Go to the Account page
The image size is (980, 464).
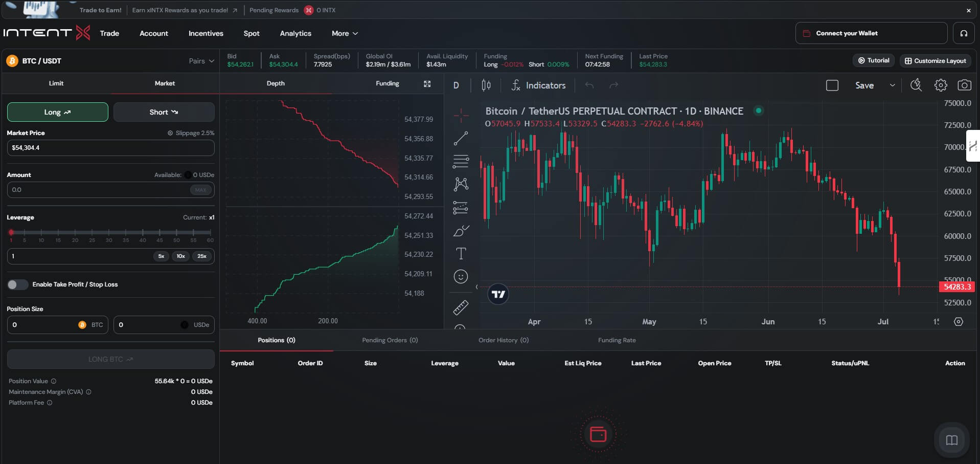[154, 33]
